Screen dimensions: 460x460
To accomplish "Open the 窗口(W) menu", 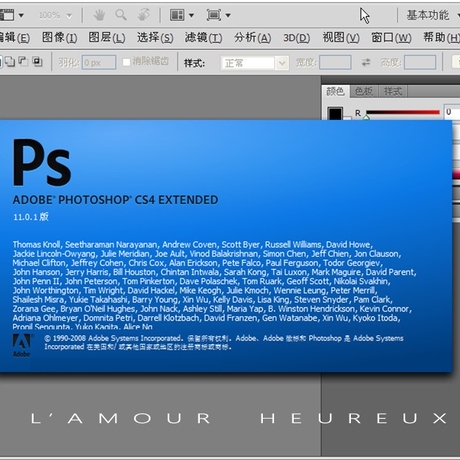I will [x=391, y=38].
